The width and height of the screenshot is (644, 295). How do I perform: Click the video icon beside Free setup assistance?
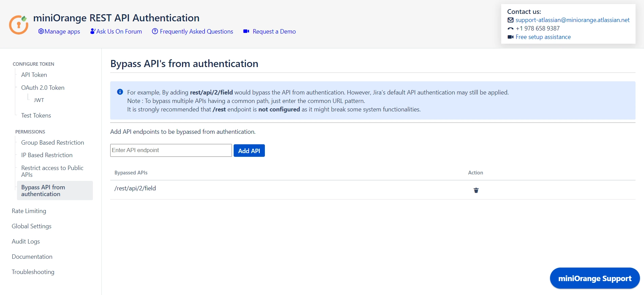coord(510,37)
